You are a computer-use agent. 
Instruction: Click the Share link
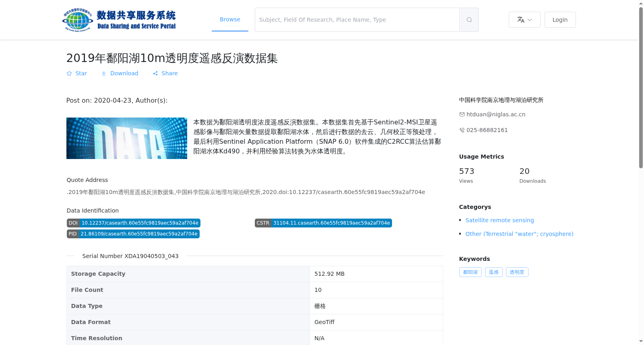tap(165, 73)
